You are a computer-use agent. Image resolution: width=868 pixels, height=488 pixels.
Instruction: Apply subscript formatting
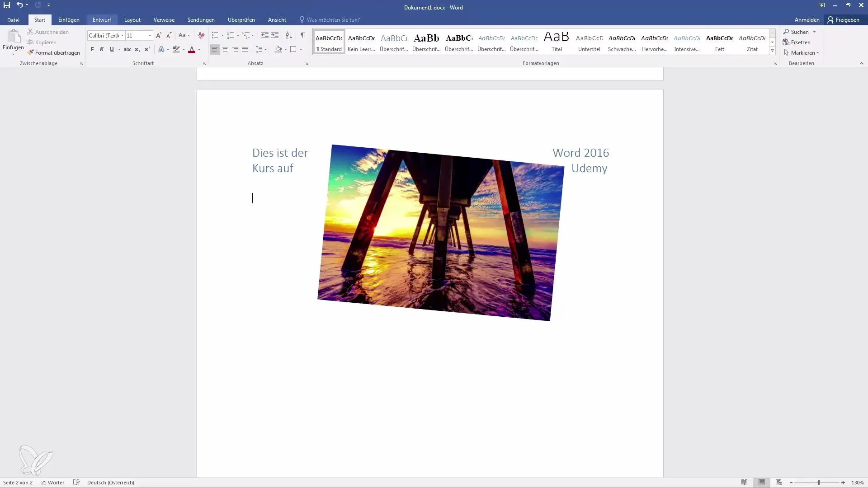[137, 49]
